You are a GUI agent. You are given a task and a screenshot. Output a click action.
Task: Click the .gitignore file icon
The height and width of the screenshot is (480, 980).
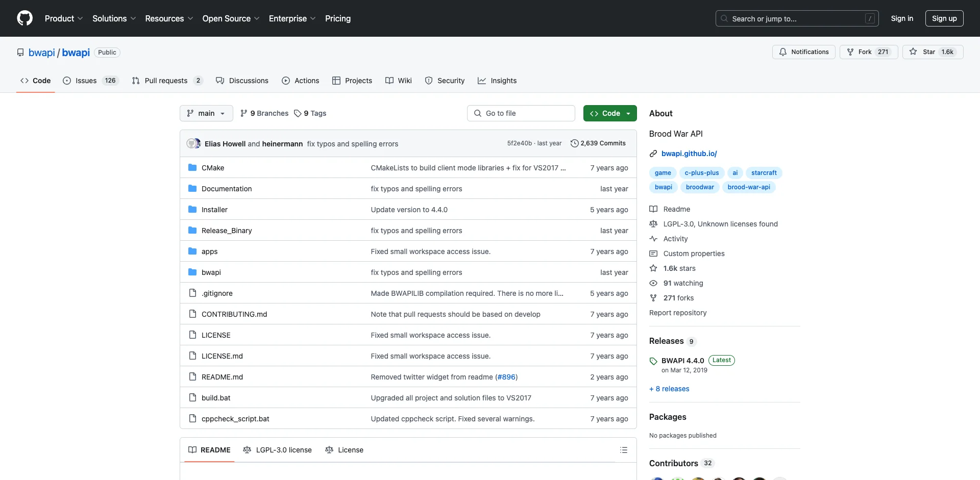192,293
